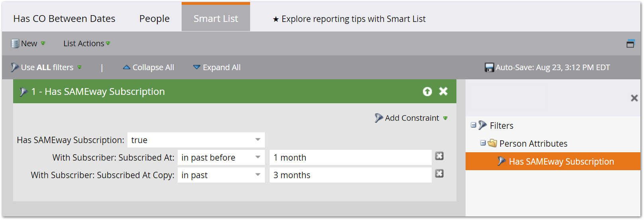Switch to the People tab

click(x=155, y=19)
